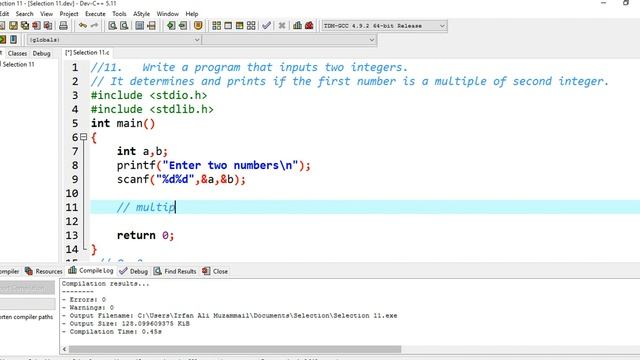Click the red Delete Profiling Information icon
The height and width of the screenshot is (360, 640).
tap(309, 26)
